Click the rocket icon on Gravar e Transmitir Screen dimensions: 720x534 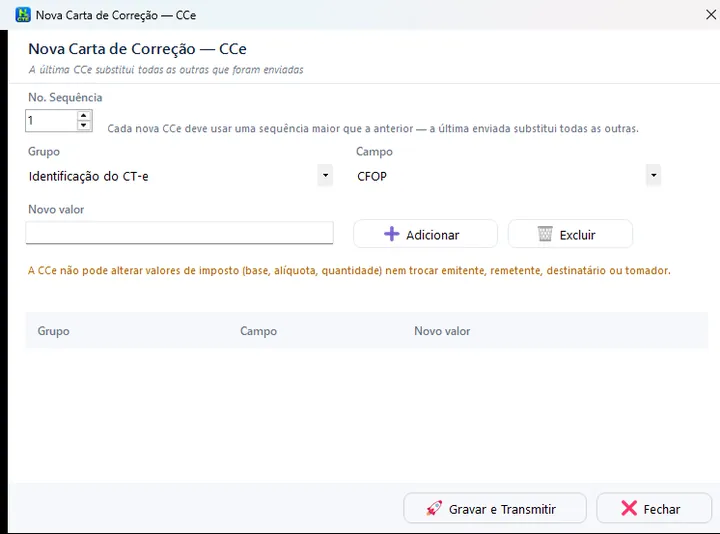(434, 508)
